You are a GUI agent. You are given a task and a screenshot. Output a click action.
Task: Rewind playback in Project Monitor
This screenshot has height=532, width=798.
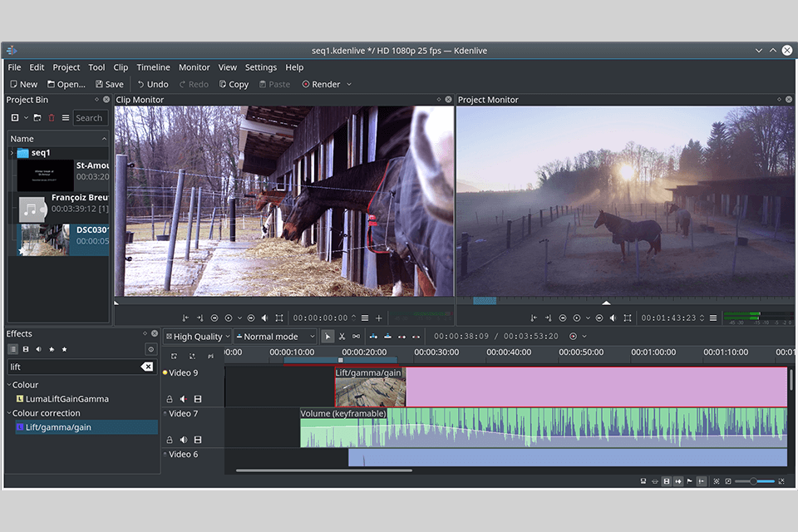tap(563, 318)
